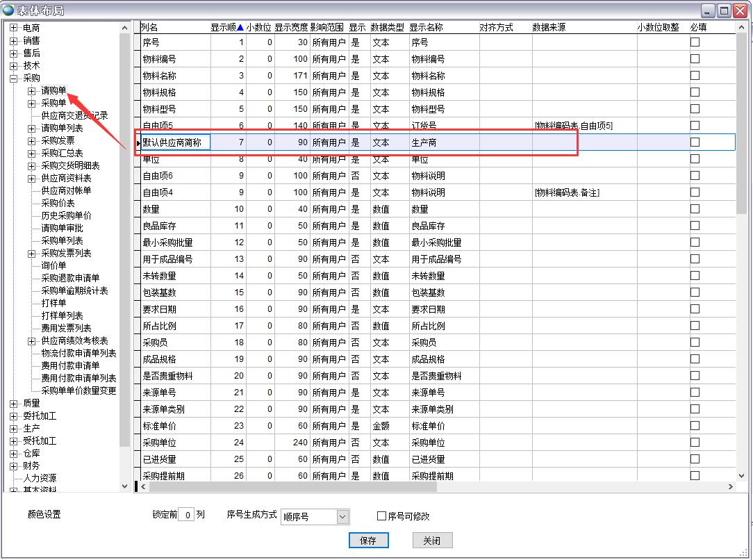This screenshot has height=560, width=753.
Task: Expand the 电商 tree node
Action: point(13,28)
